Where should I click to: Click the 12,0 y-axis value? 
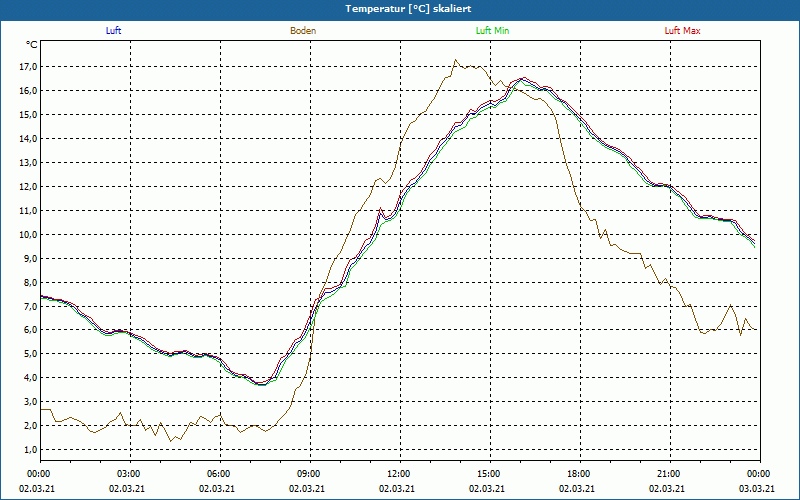tap(29, 187)
